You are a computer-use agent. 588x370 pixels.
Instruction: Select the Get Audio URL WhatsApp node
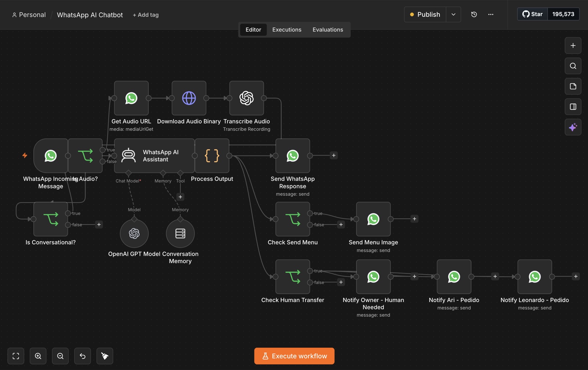coord(131,98)
